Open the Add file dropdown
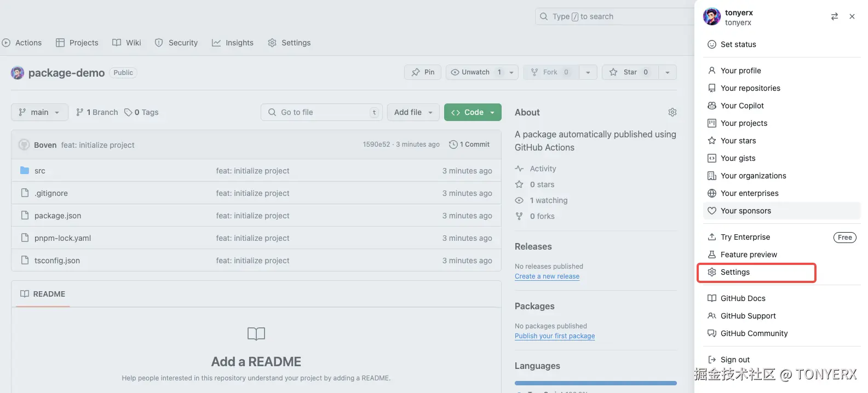The image size is (868, 393). [413, 112]
